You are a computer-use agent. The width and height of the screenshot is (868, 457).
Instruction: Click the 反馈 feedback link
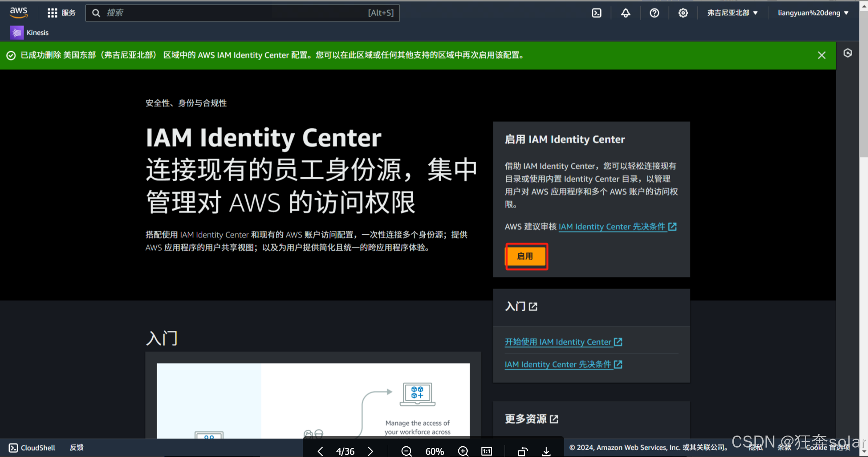click(76, 448)
